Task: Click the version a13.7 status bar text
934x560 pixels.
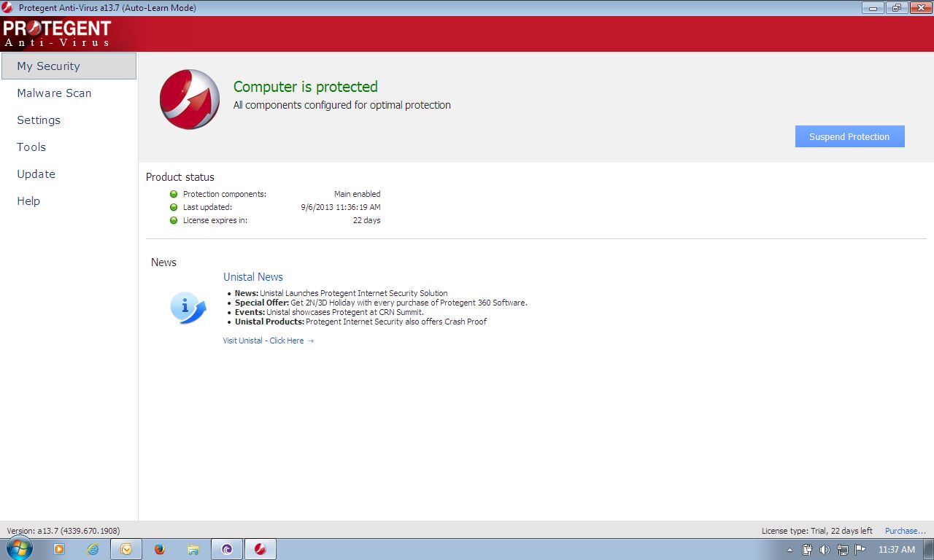Action: click(x=63, y=531)
